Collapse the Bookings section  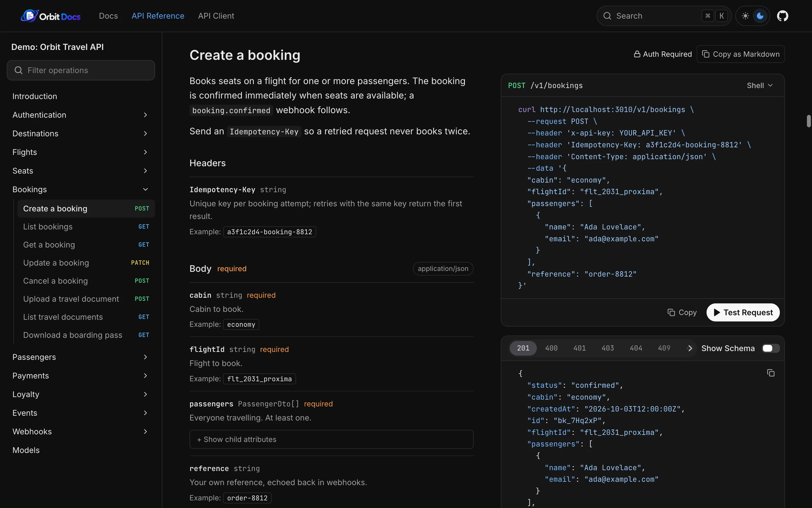[x=81, y=189]
